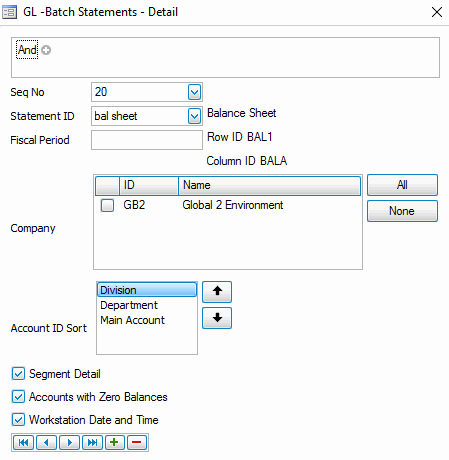The width and height of the screenshot is (449, 460).
Task: Add filter condition next to And
Action: (46, 50)
